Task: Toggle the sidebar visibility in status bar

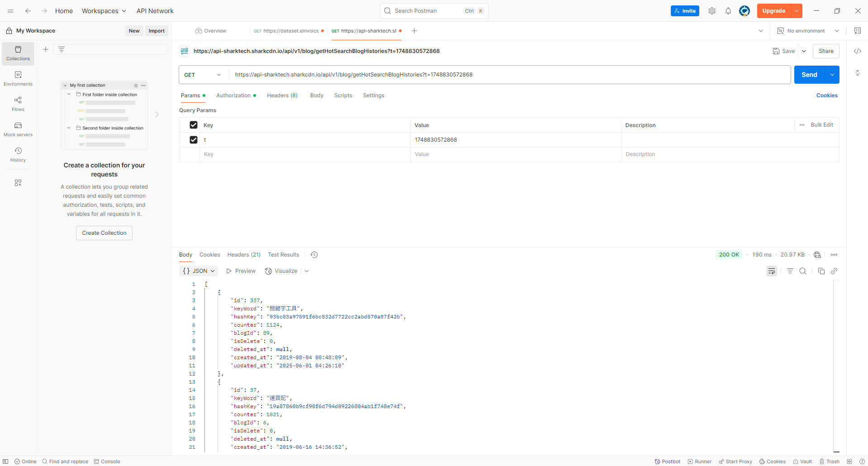Action: [5, 461]
